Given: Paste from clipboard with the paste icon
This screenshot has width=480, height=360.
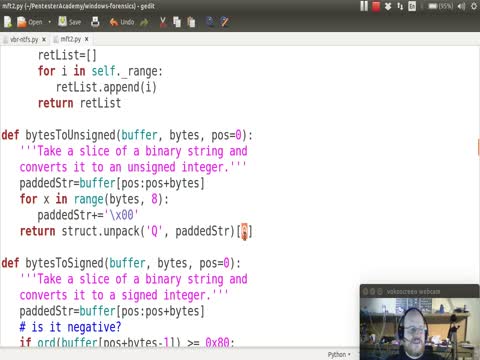Looking at the screenshot, I should [191, 22].
